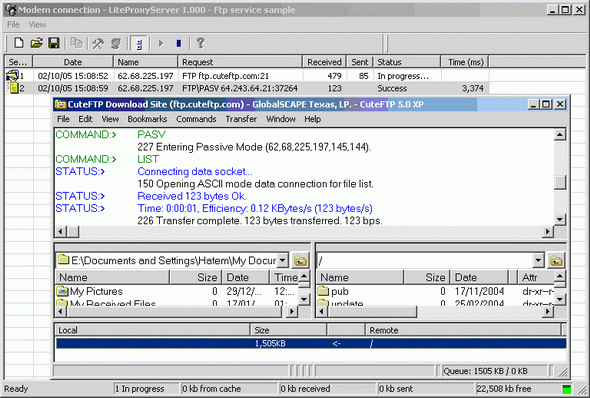Click remote file list scroll down arrow
This screenshot has height=398, width=590.
[560, 300]
